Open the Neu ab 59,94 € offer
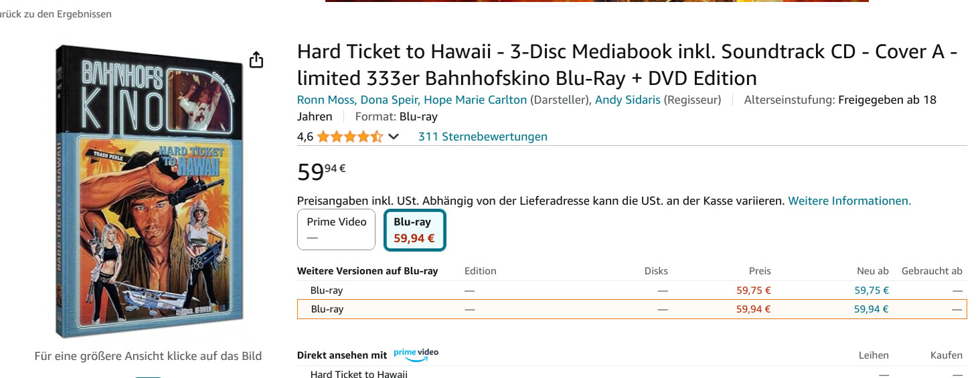Image resolution: width=980 pixels, height=378 pixels. (871, 309)
